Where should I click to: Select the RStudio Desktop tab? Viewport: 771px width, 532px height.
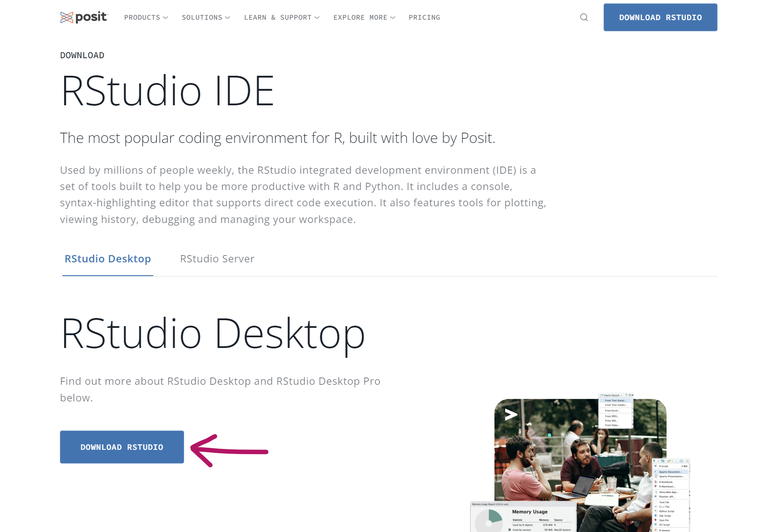(108, 259)
